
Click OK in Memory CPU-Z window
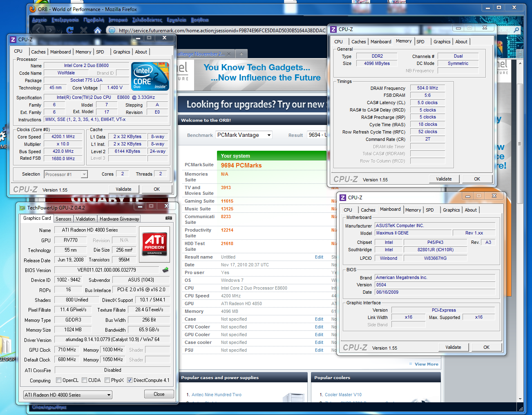[x=477, y=179]
